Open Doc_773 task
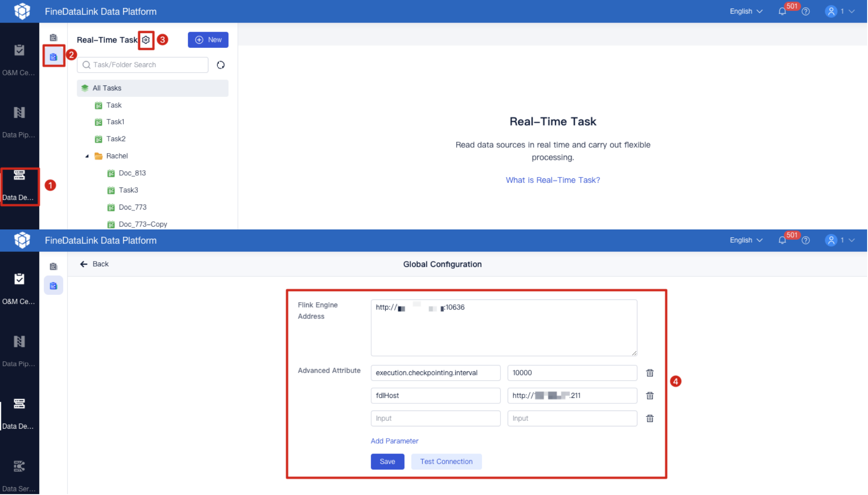This screenshot has height=495, width=868. (x=132, y=208)
